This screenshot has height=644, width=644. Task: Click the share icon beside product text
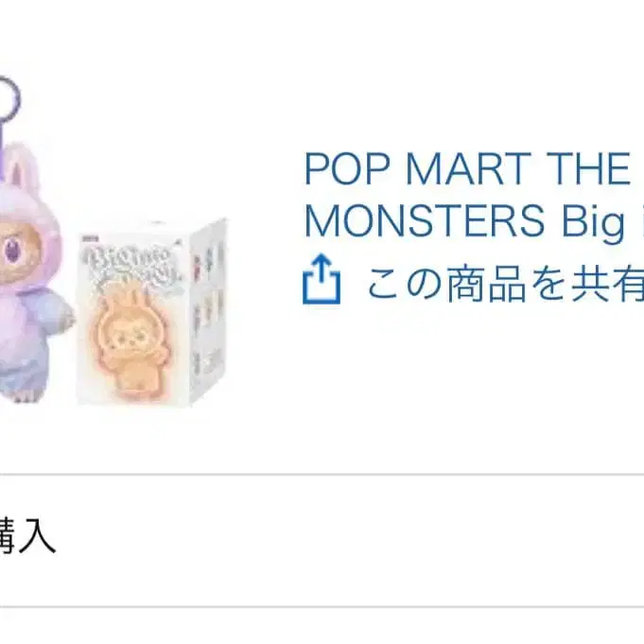tap(322, 279)
